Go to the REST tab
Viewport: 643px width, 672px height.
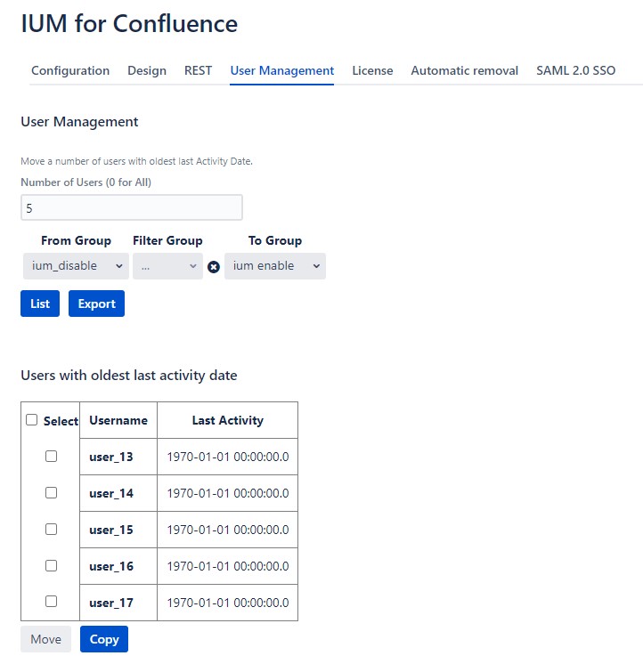(x=198, y=70)
